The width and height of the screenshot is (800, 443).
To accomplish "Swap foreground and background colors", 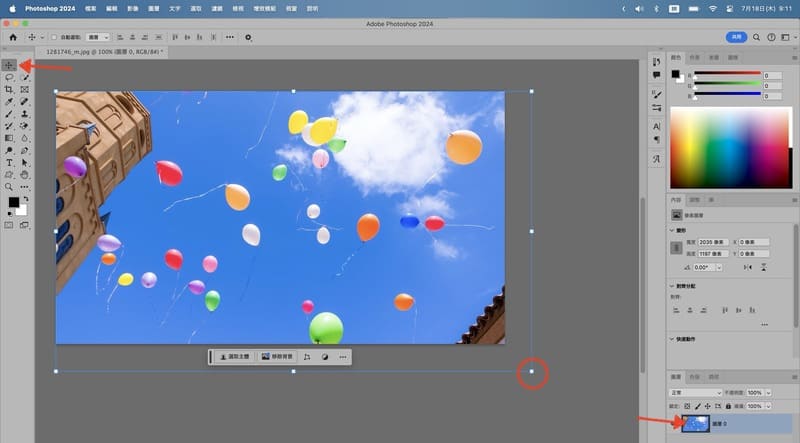I will point(26,199).
